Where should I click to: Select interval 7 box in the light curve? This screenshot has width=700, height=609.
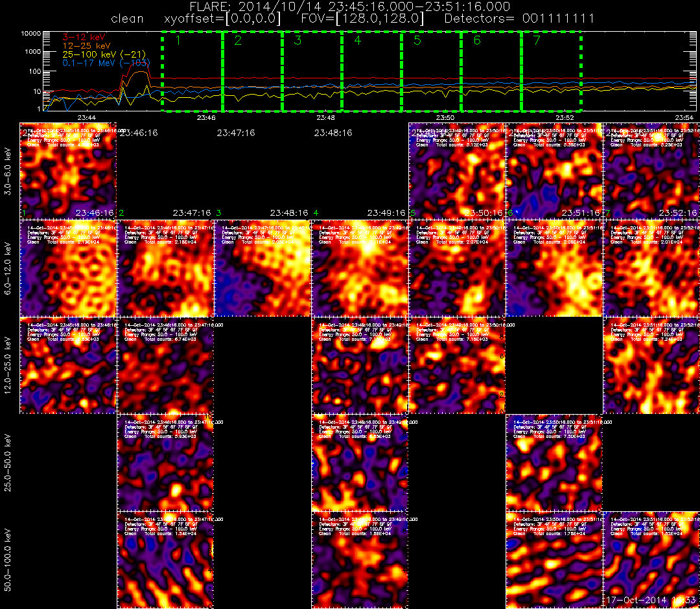click(552, 71)
